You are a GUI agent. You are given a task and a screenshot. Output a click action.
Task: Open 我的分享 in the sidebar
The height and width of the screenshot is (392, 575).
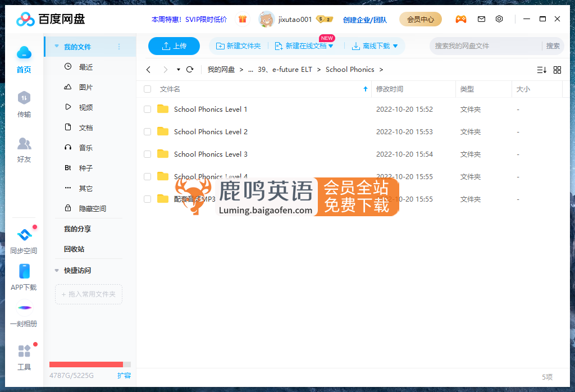[77, 229]
